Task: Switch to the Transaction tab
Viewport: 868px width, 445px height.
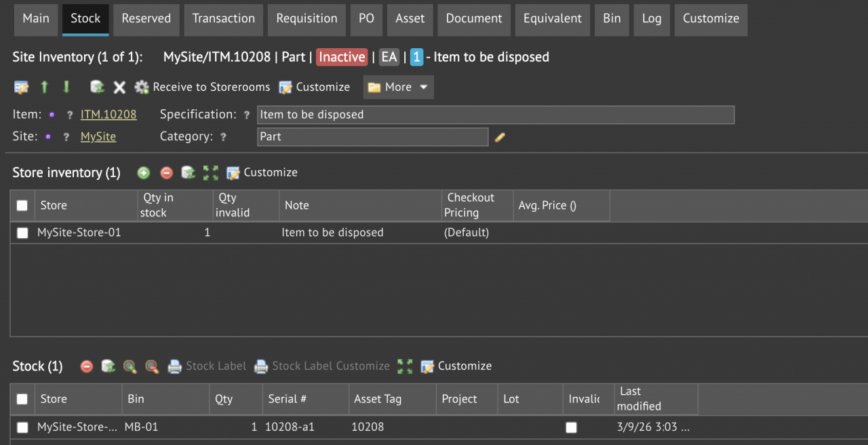Action: click(x=223, y=20)
